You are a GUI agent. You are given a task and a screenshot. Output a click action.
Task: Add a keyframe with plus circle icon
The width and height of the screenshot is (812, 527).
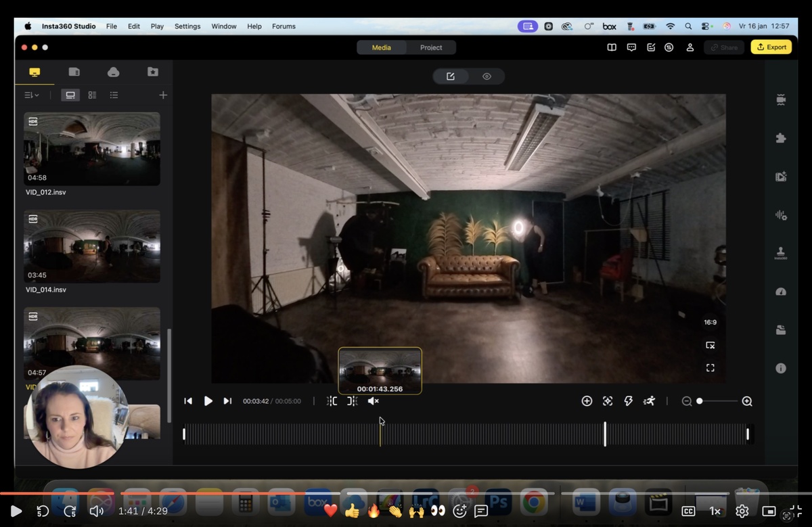pyautogui.click(x=587, y=401)
